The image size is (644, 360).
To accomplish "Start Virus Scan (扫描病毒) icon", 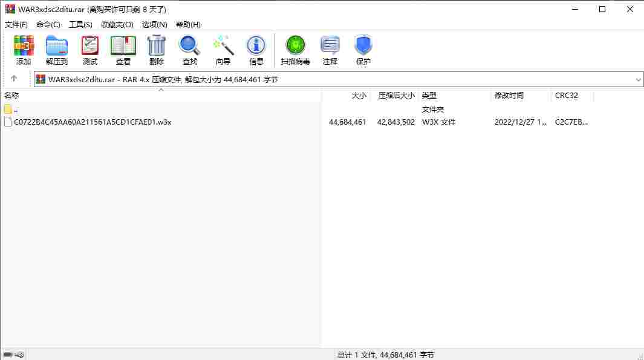I will pos(295,50).
